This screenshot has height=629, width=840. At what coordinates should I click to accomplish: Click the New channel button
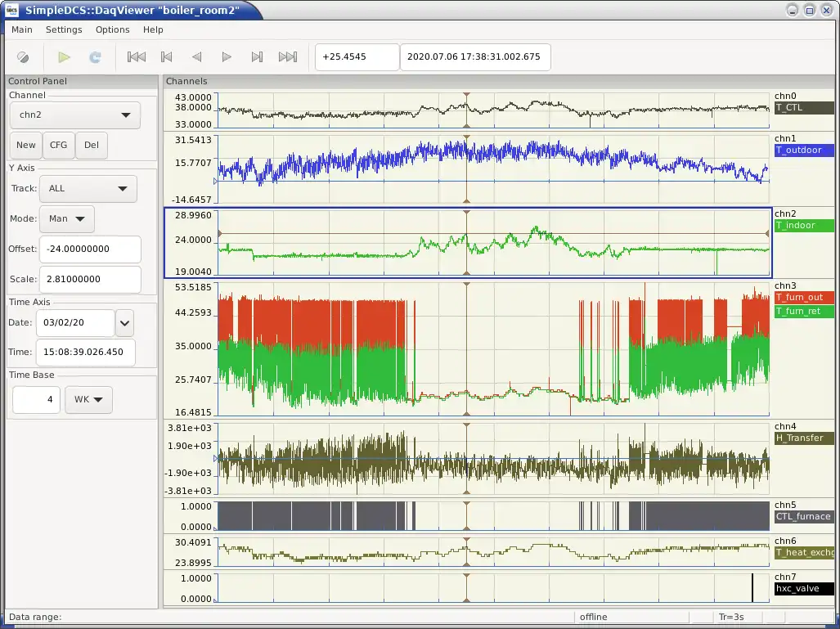click(26, 145)
